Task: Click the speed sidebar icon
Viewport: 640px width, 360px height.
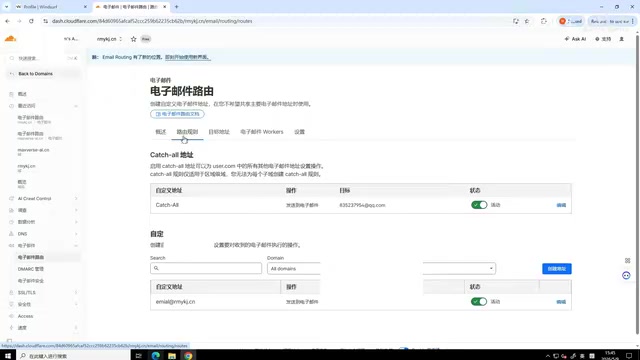Action: coord(11,328)
